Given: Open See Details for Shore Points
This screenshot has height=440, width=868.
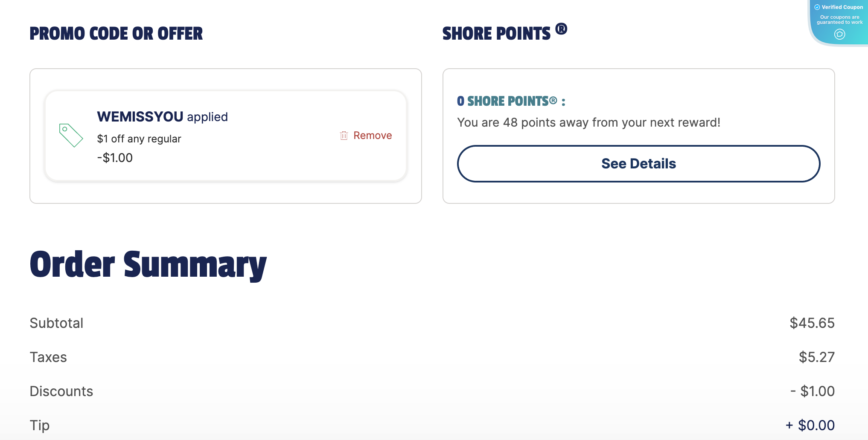Looking at the screenshot, I should click(x=638, y=163).
